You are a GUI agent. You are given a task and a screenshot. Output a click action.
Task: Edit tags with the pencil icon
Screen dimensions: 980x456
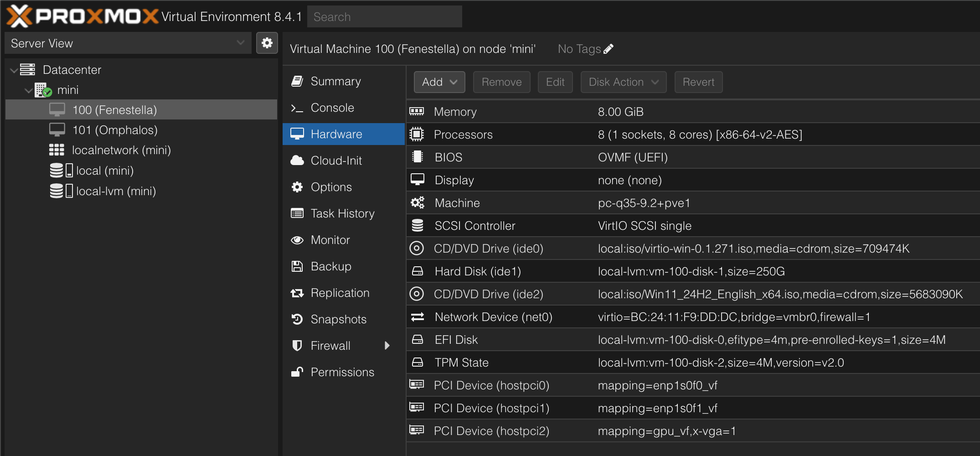[609, 49]
